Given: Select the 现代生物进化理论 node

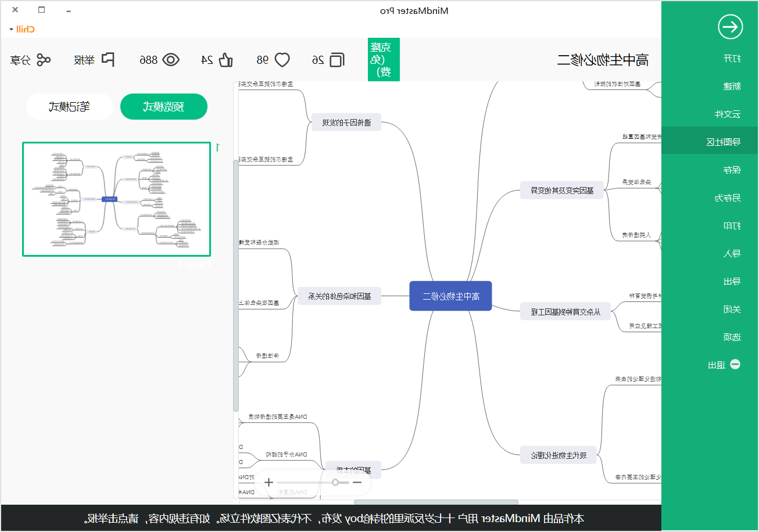Looking at the screenshot, I should tap(558, 455).
